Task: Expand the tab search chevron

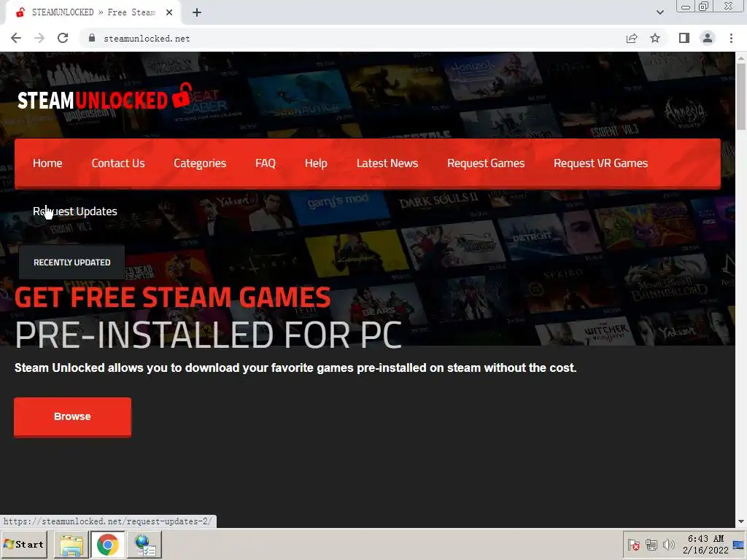Action: point(659,12)
